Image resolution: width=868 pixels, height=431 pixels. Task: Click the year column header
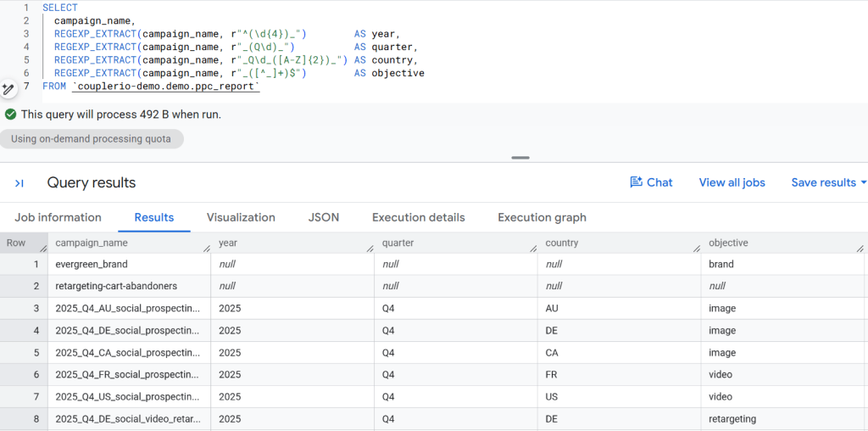pyautogui.click(x=292, y=243)
